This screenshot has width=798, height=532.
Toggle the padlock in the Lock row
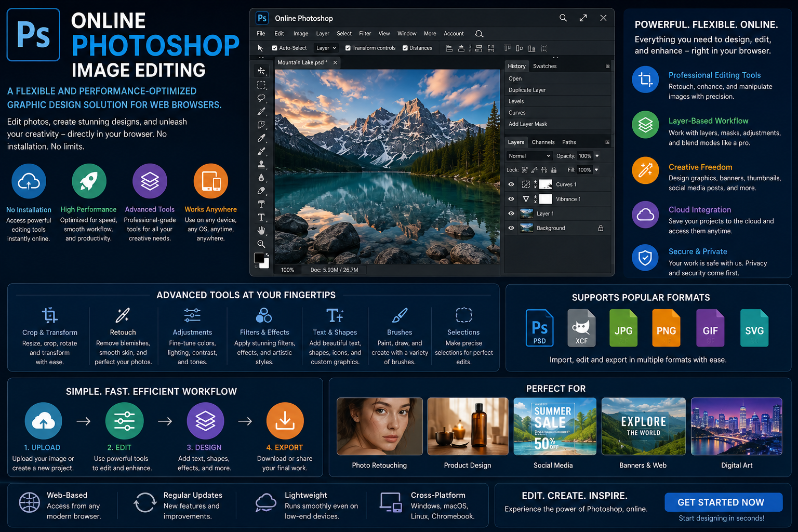pyautogui.click(x=554, y=170)
